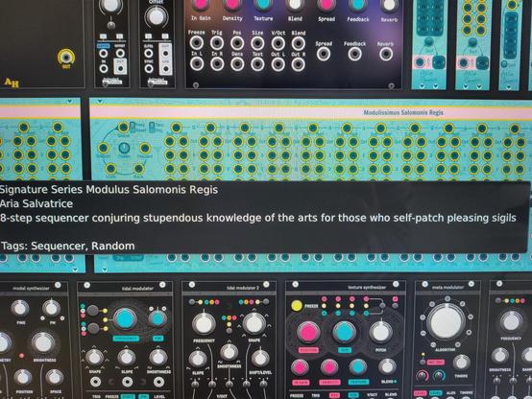Click the Aria Salvatrice brand line in tooltip
Viewport: 532px width, 399px height.
[36, 203]
